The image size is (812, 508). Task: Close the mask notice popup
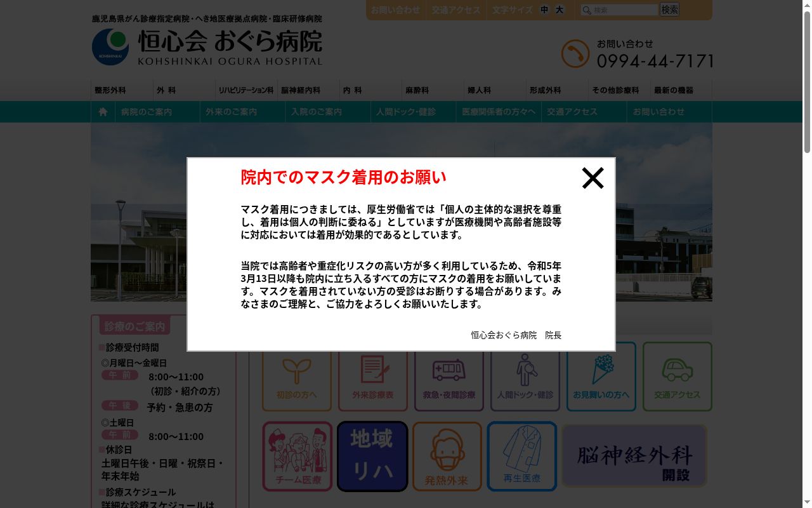point(593,178)
